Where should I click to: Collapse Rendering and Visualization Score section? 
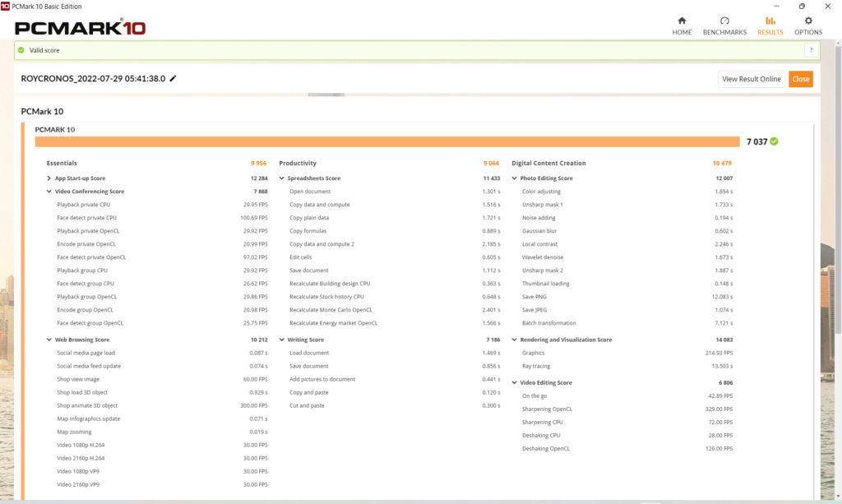point(515,340)
